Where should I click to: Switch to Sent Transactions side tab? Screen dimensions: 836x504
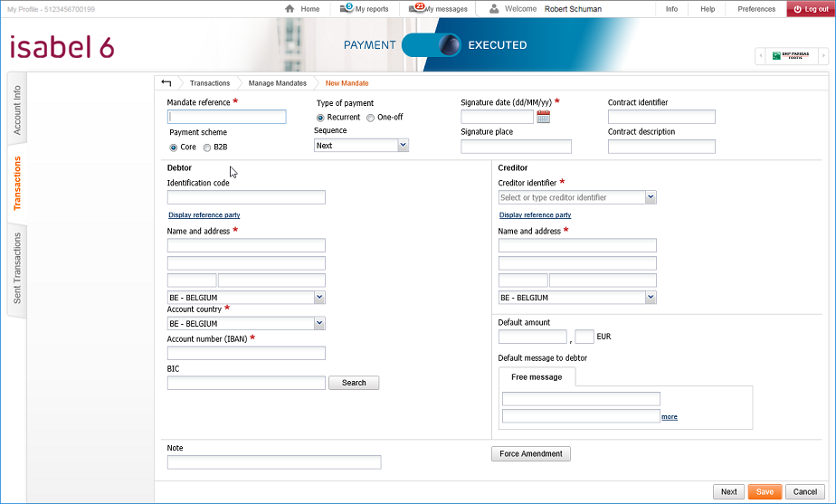coord(17,268)
